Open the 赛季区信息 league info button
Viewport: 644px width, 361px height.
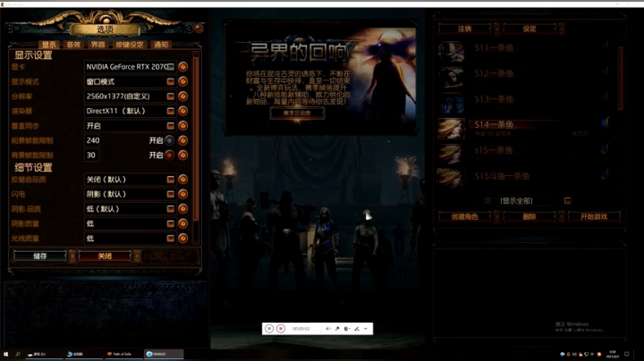click(297, 113)
